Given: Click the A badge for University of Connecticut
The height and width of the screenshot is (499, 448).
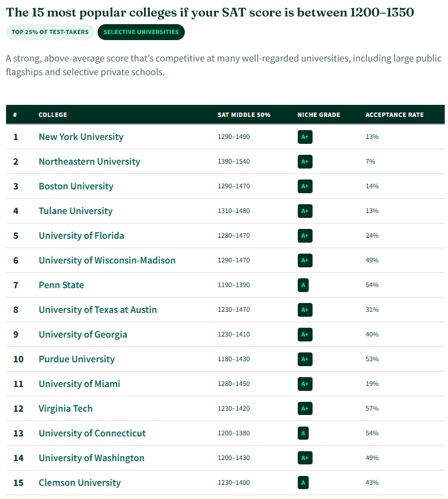Looking at the screenshot, I should pos(303,434).
